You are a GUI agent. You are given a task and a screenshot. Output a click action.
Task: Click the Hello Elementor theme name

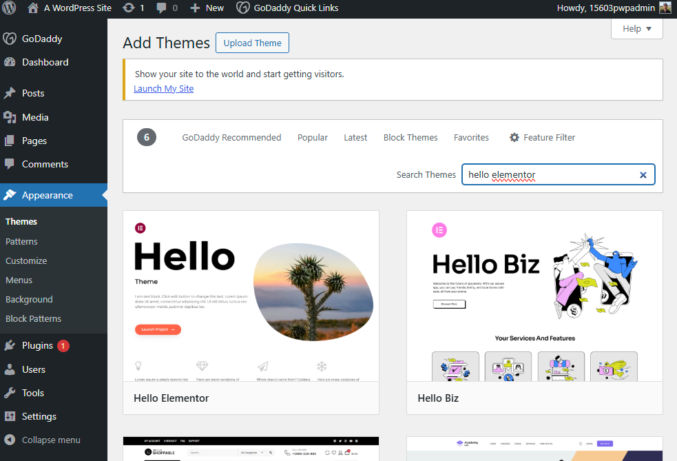point(171,398)
